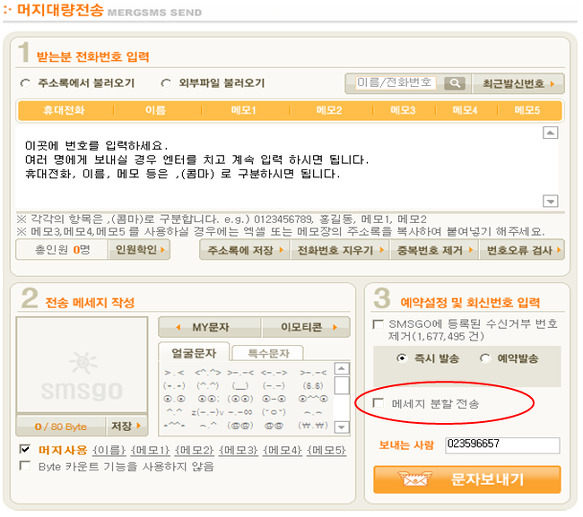Click the 중복번호 제거 button
Viewport: 583px width, 517px height.
[434, 250]
